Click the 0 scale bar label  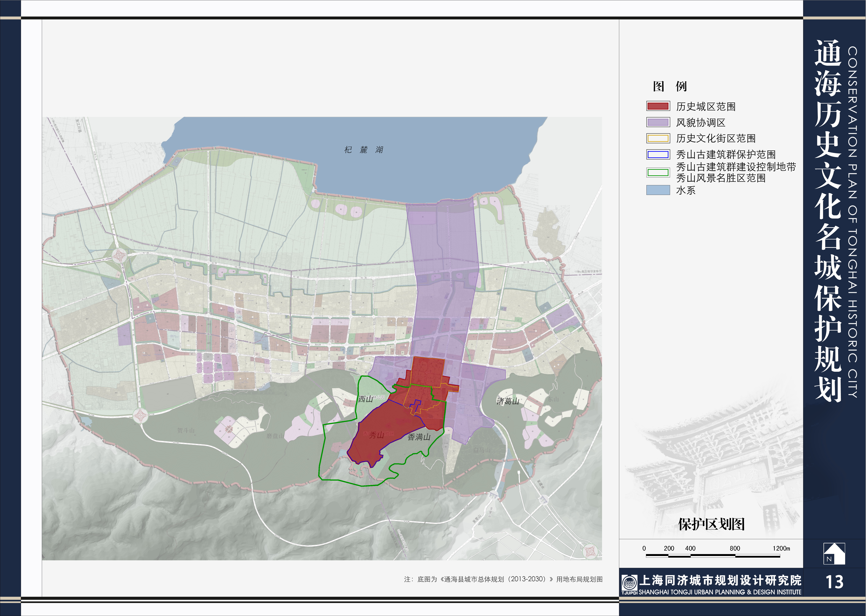(644, 548)
